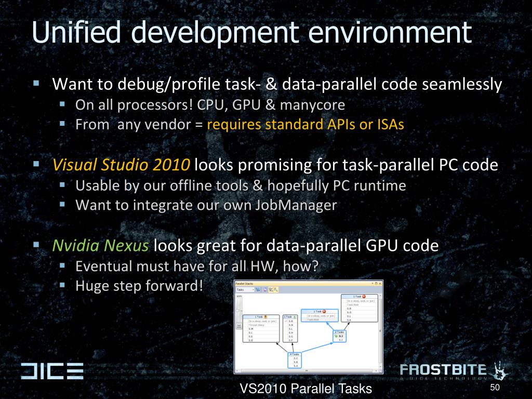The height and width of the screenshot is (399, 532).
Task: Click the Thread.Sleep row in left task node
Action: click(x=261, y=325)
